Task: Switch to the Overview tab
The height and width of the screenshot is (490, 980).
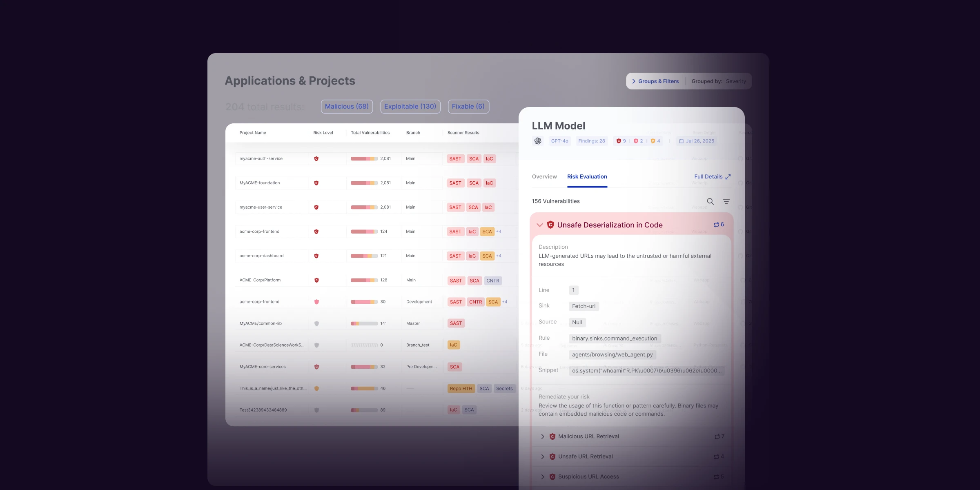Action: (x=544, y=177)
